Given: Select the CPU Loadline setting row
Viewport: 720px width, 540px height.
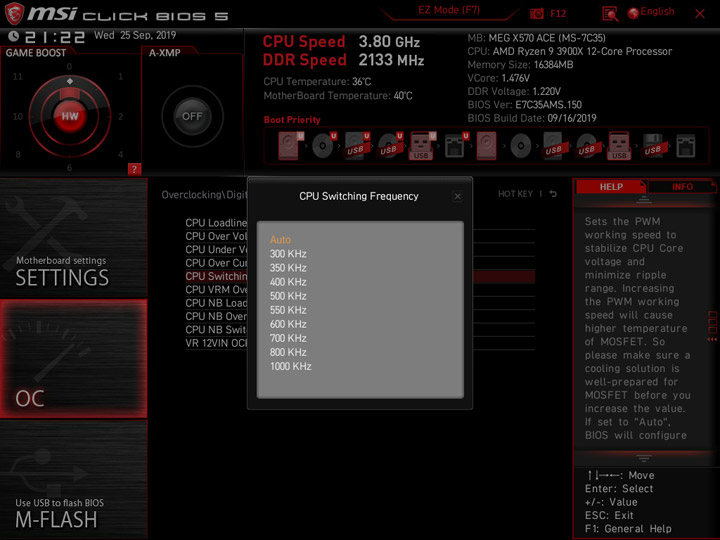Looking at the screenshot, I should click(360, 223).
